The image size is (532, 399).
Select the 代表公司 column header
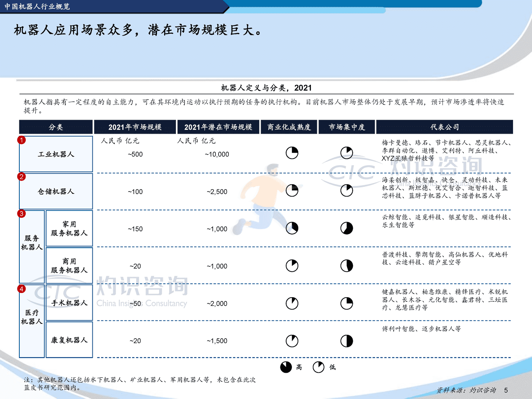tap(445, 127)
